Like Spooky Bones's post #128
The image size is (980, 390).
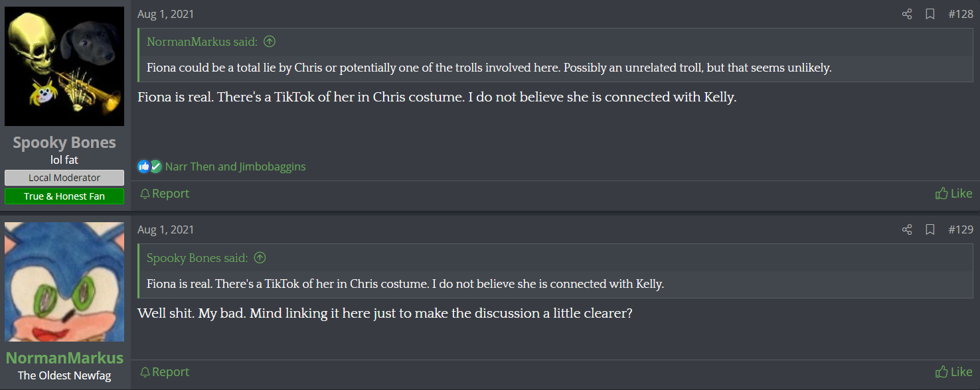tap(953, 194)
